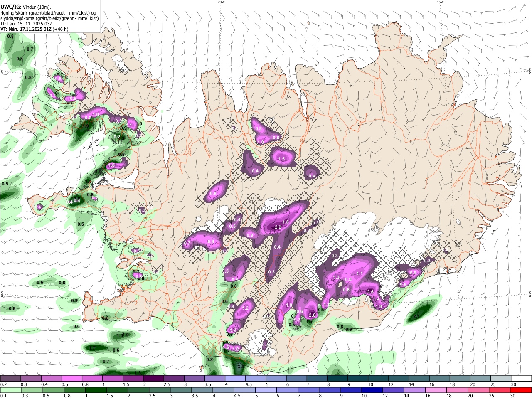
Task: Click the darkest green 1 swatch, lower scale
Action: click(95, 390)
